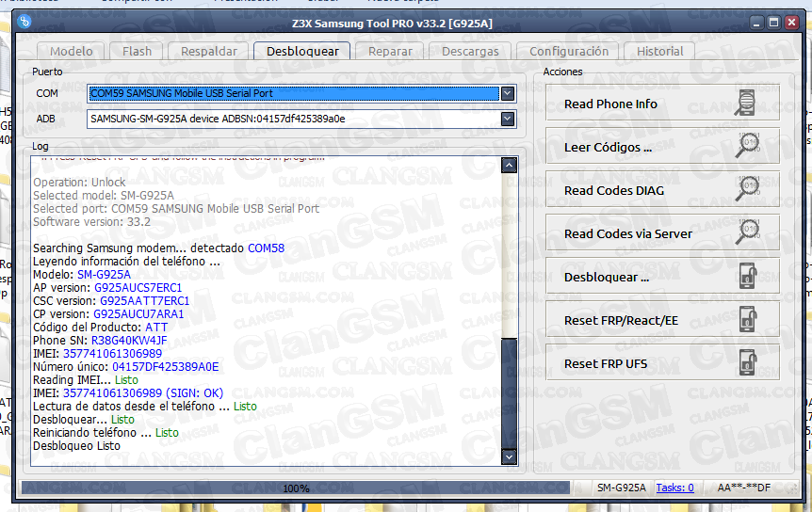Click the magnifier icon on Read Codes DIAG

pos(748,190)
